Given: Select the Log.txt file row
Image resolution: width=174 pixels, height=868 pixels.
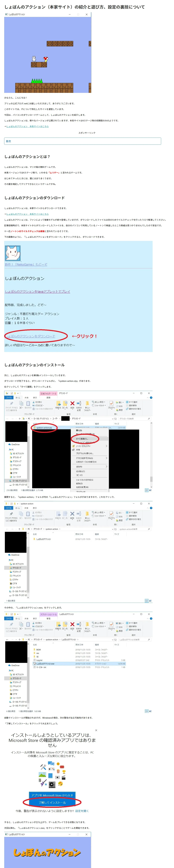Looking at the screenshot, I should coord(79,660).
